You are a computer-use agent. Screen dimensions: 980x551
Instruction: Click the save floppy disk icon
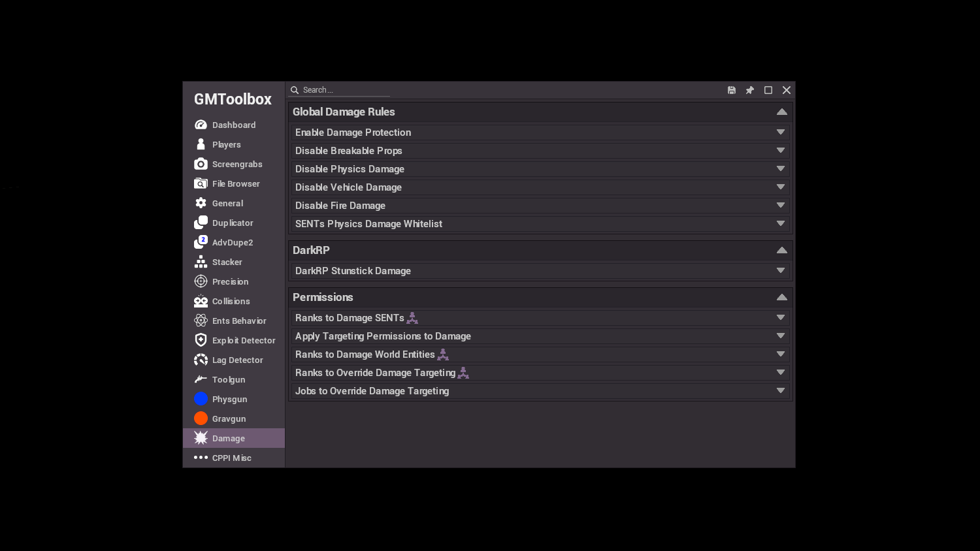tap(732, 90)
